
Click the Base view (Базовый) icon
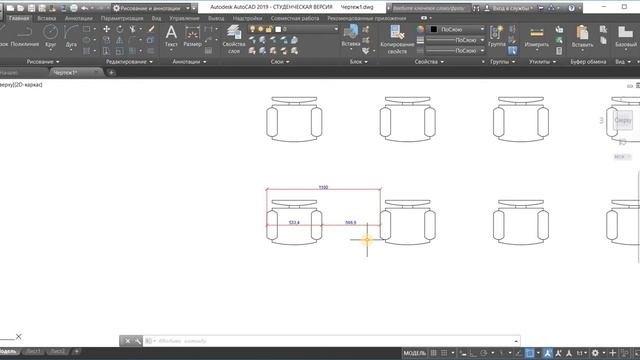(626, 37)
